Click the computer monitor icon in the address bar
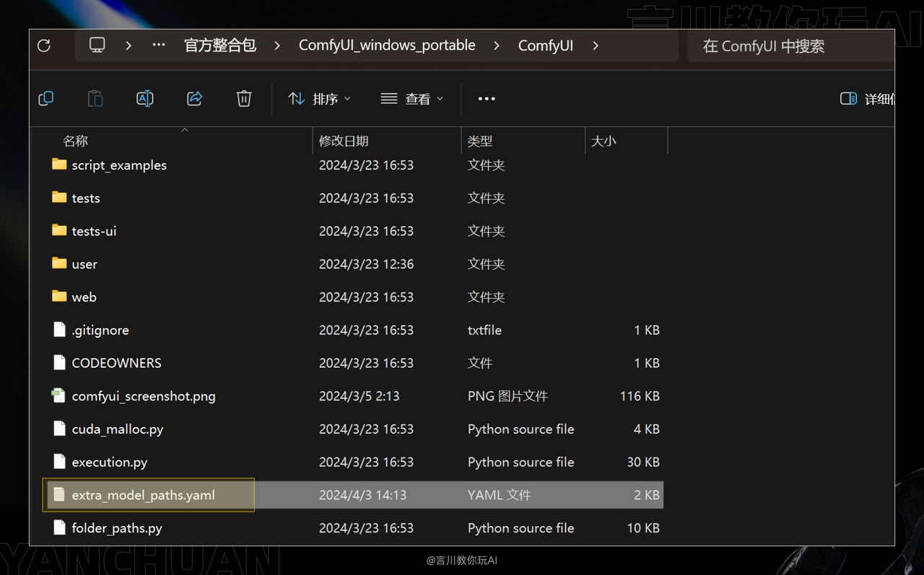Screen dimensions: 924x575 pos(97,45)
